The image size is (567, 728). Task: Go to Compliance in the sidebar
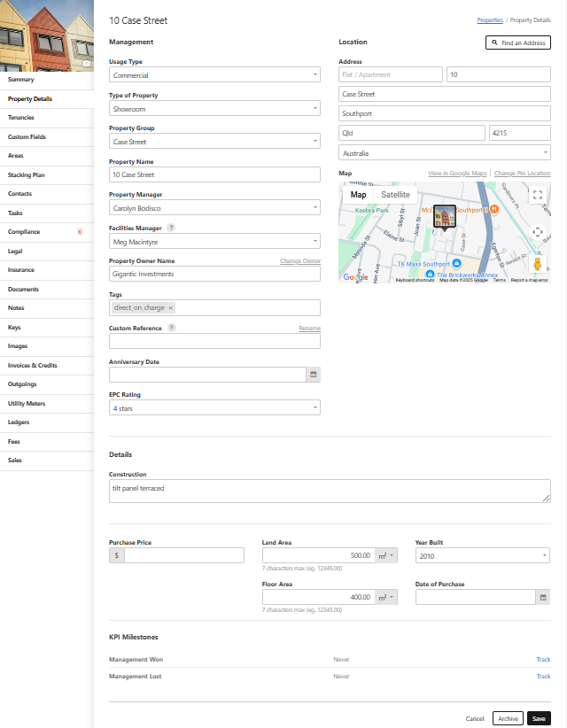(x=24, y=232)
